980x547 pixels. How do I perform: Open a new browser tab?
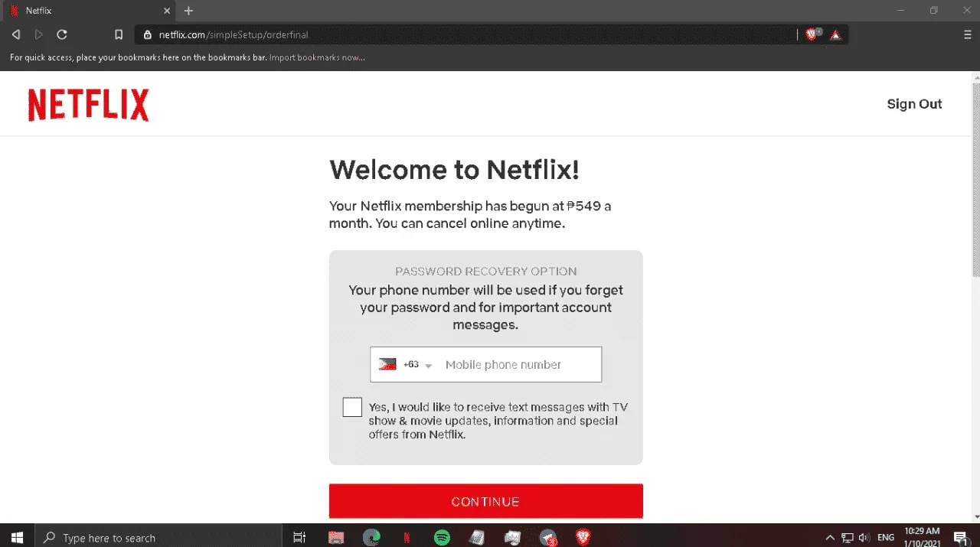(x=188, y=11)
